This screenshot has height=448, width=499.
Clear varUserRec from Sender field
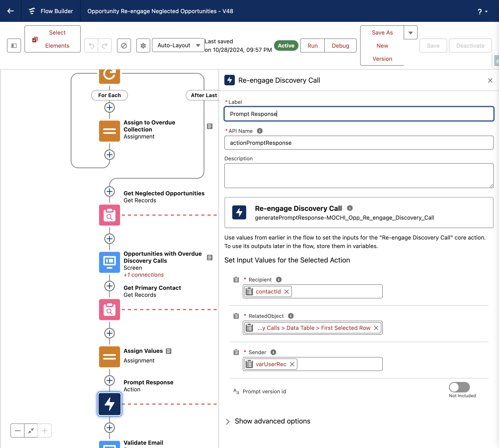point(292,364)
